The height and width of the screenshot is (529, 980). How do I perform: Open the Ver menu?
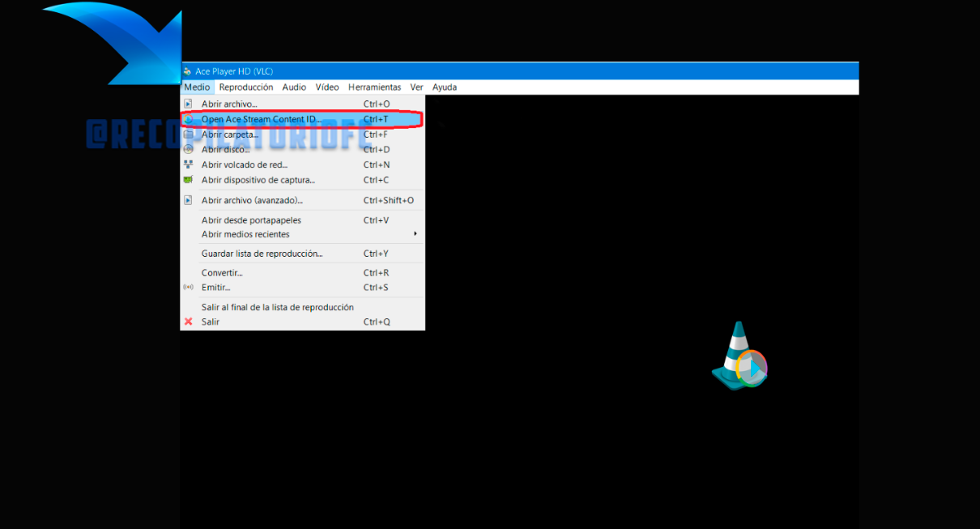click(x=417, y=87)
